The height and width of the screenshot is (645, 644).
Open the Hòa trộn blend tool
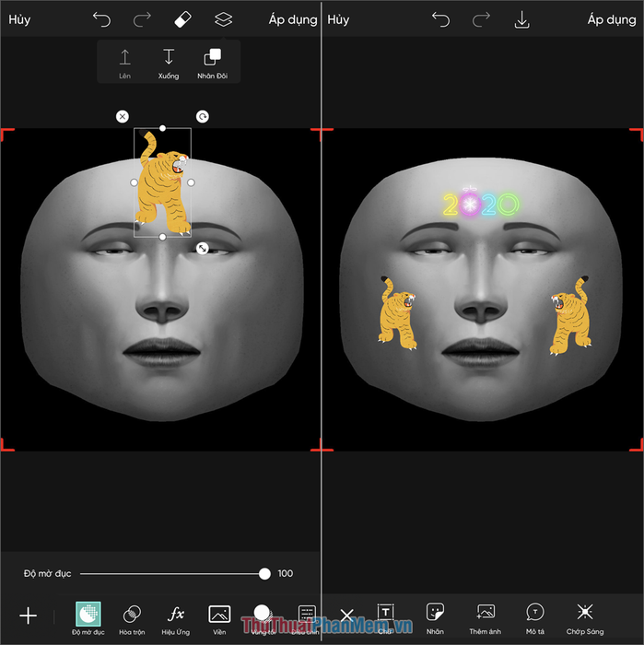pos(132,618)
